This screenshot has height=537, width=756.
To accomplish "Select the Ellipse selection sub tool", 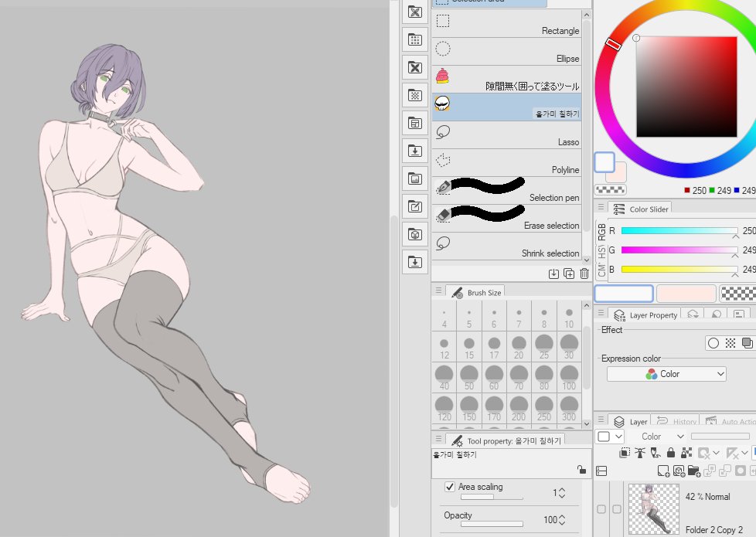I will point(506,52).
